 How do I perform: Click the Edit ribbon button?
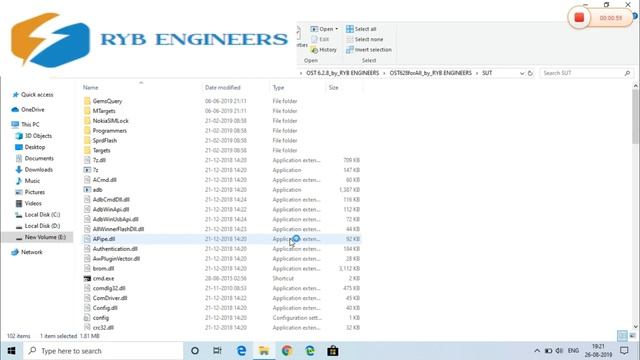click(320, 39)
